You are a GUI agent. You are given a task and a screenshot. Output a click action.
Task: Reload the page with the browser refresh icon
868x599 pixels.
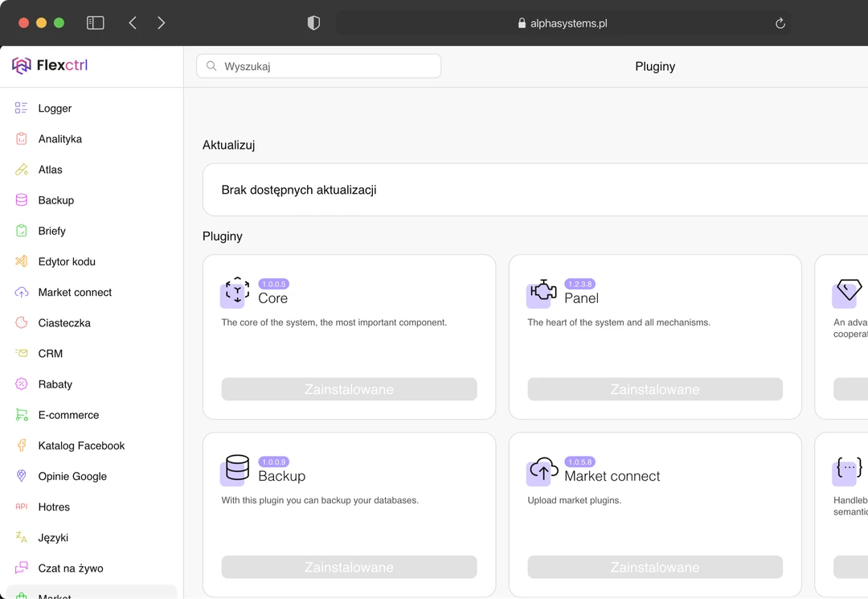pyautogui.click(x=780, y=23)
